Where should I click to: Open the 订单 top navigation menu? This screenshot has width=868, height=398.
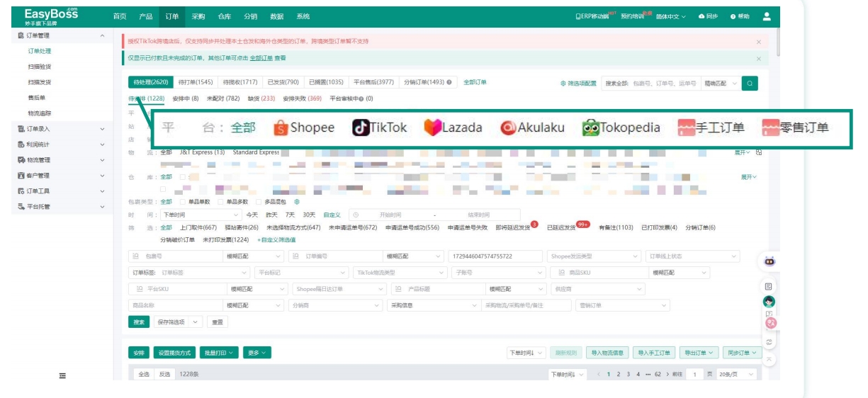click(x=171, y=16)
